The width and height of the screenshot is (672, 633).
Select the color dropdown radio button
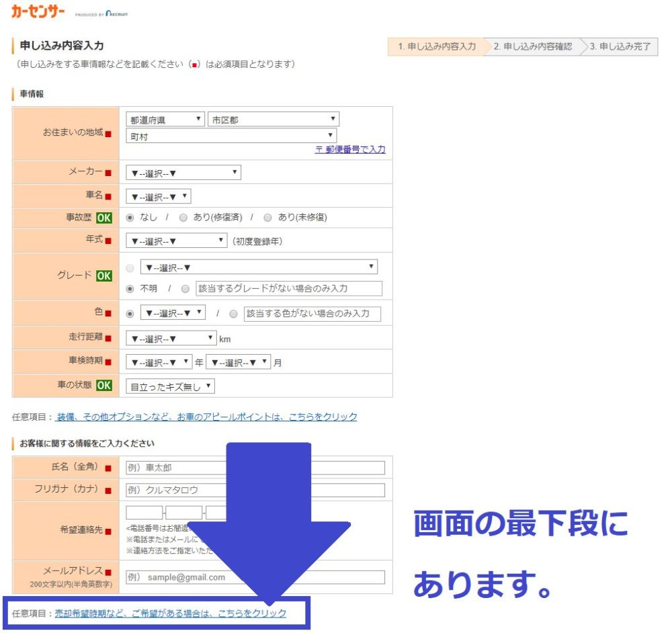[130, 314]
